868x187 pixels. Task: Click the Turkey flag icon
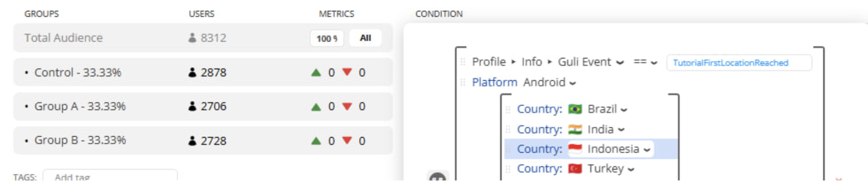[x=575, y=169]
